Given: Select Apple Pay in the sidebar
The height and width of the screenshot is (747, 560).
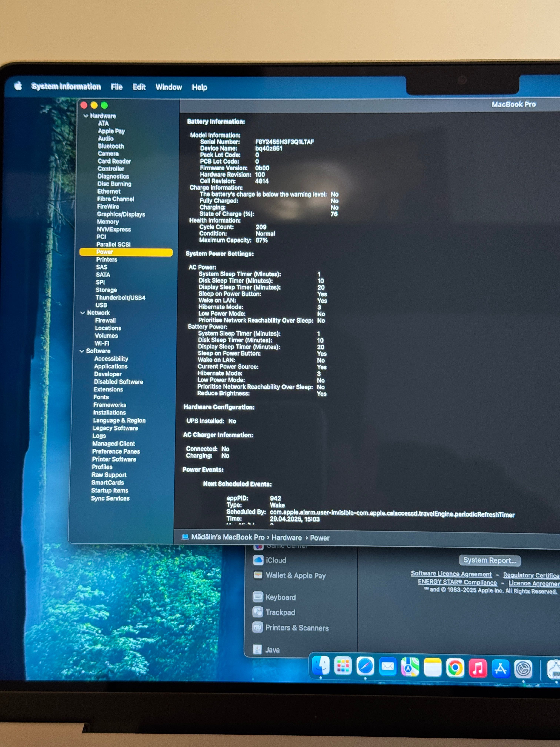Looking at the screenshot, I should pyautogui.click(x=111, y=131).
